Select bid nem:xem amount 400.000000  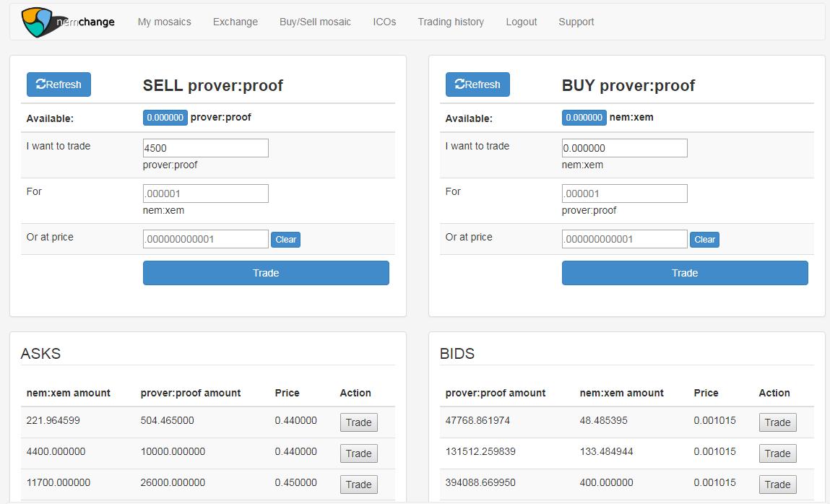[x=606, y=482]
